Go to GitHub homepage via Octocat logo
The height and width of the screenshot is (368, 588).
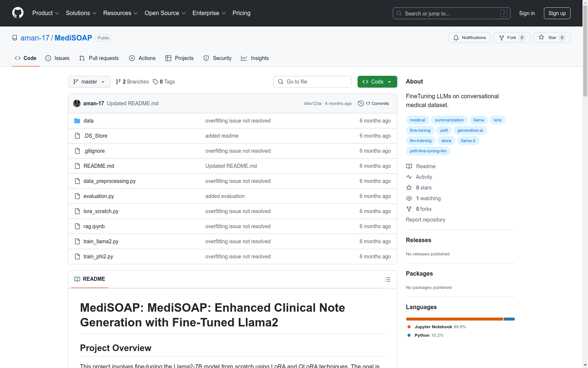point(18,13)
